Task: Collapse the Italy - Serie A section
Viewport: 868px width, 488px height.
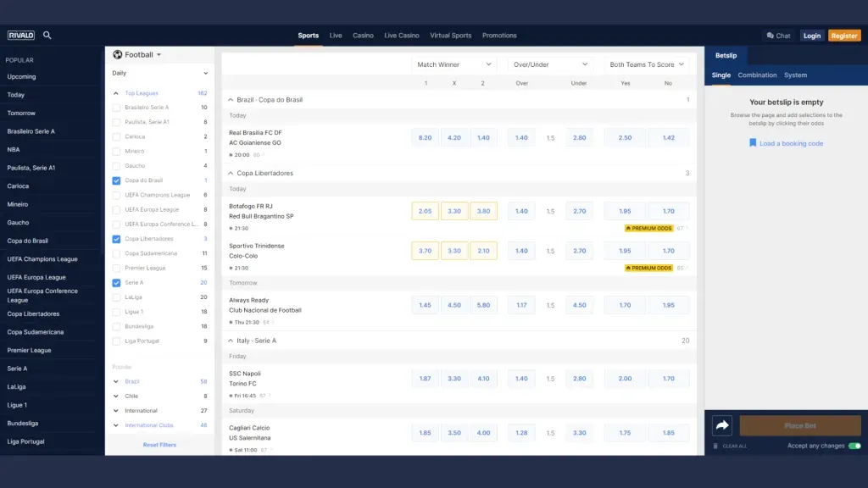Action: [231, 341]
